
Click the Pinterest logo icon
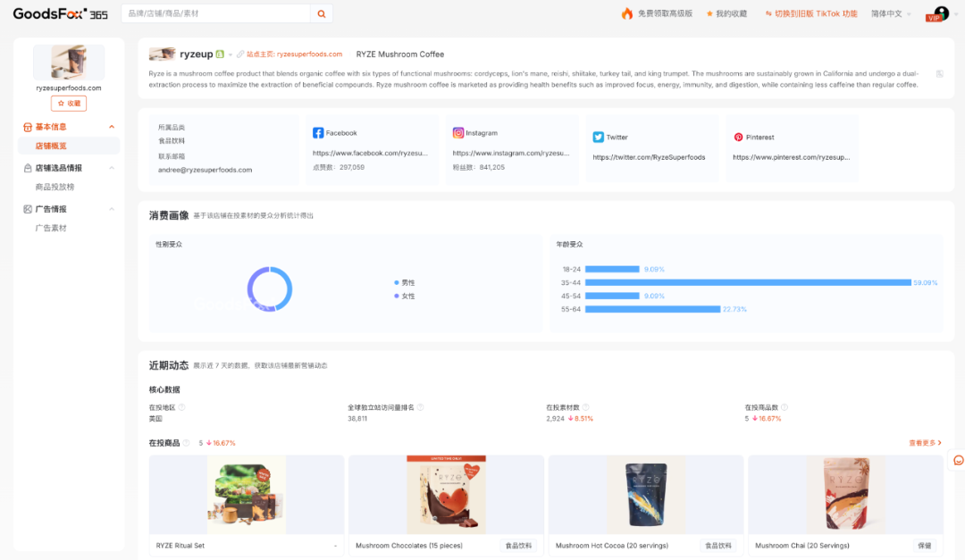coord(738,138)
